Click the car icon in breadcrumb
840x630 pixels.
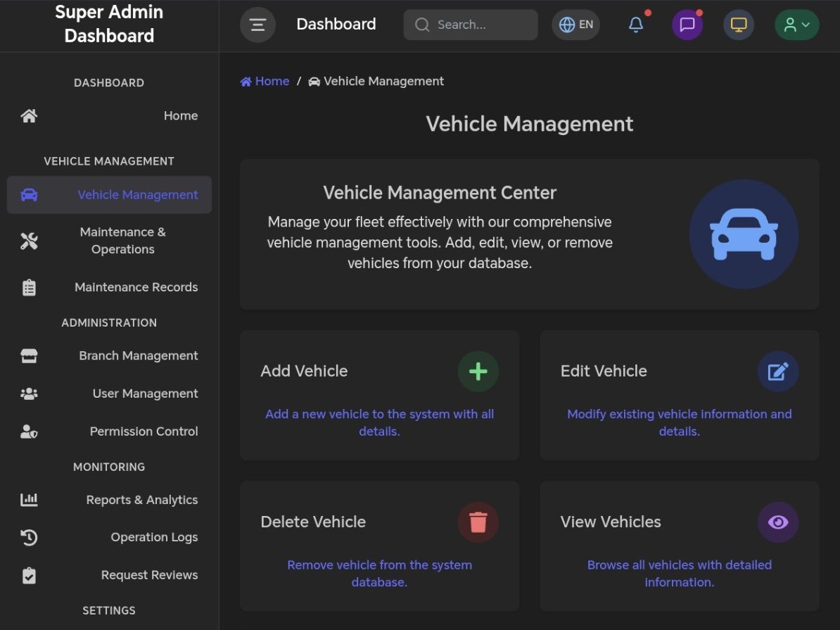tap(314, 82)
